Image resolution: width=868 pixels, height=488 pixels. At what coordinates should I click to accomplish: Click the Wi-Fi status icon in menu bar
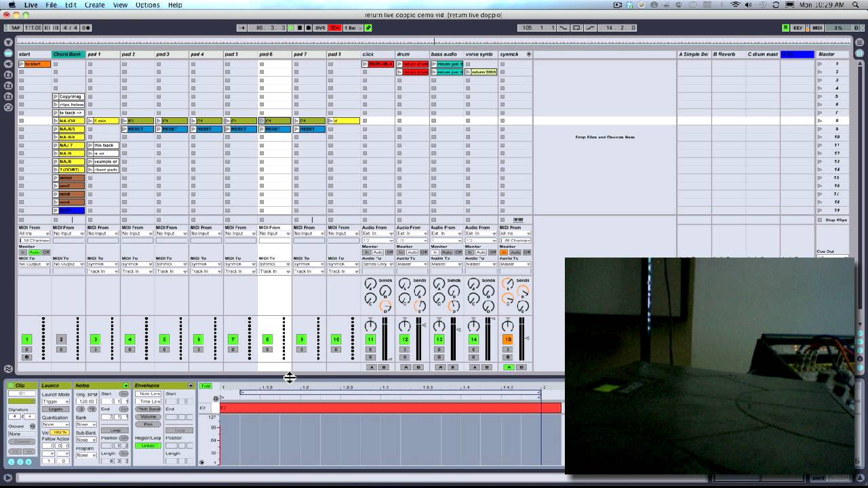(735, 5)
